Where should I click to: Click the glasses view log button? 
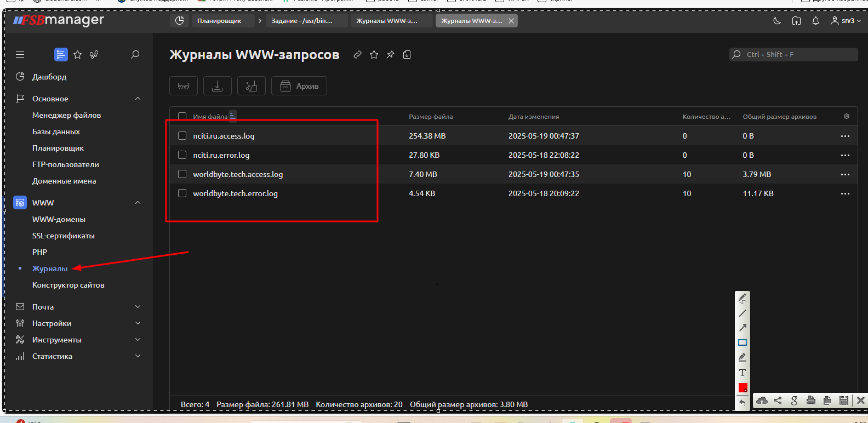tap(184, 86)
